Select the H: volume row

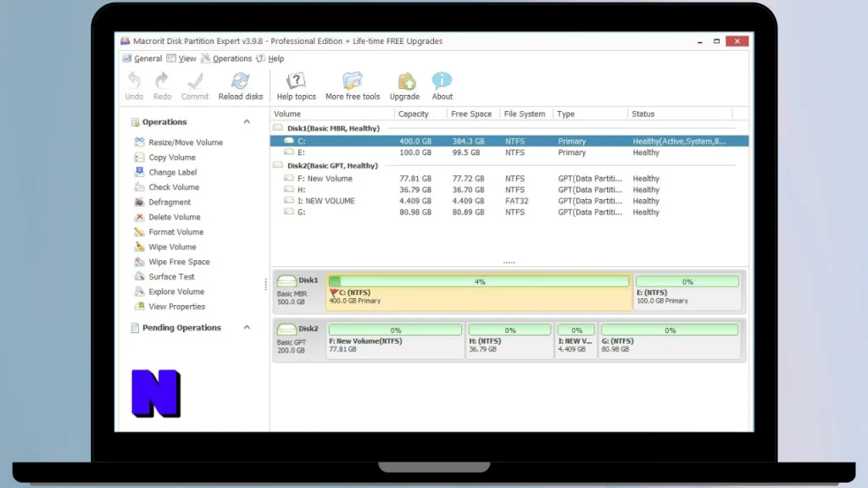pos(509,190)
